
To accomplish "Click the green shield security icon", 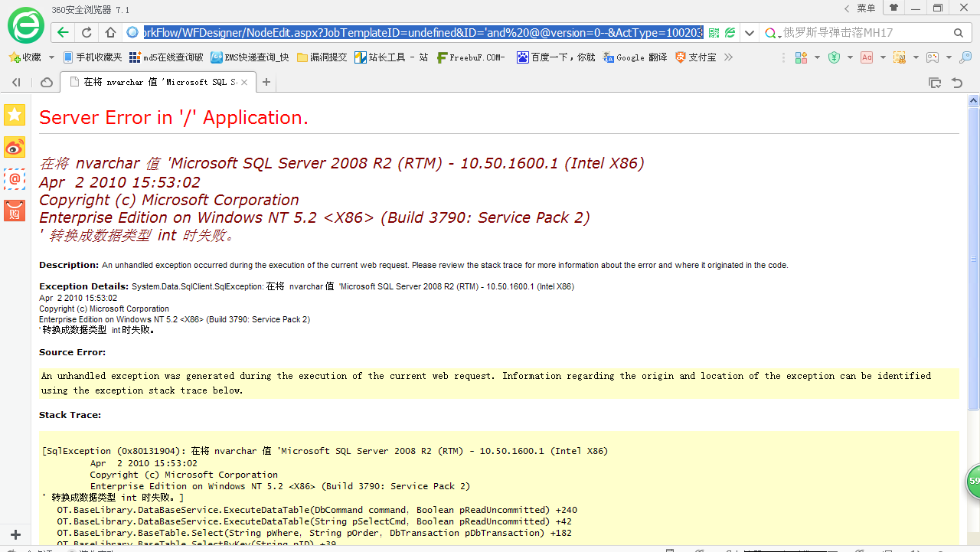I will [835, 57].
